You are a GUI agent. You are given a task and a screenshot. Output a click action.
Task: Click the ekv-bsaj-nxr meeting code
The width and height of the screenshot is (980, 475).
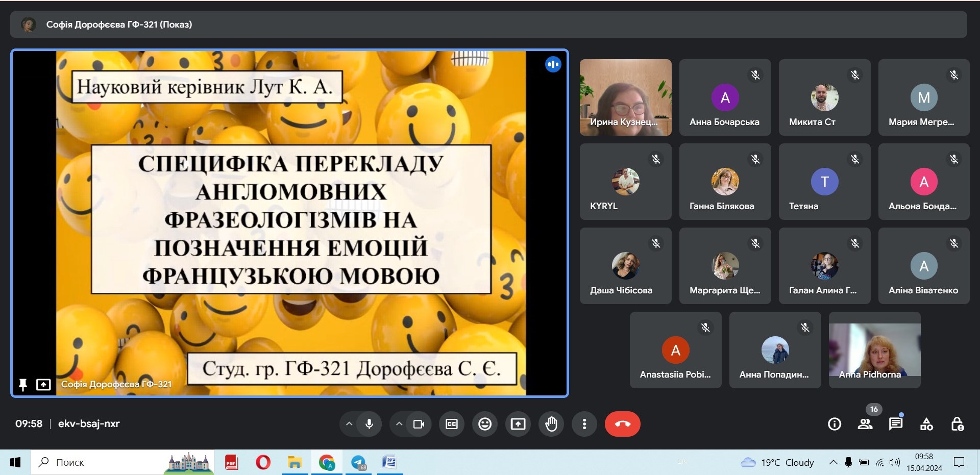[89, 423]
